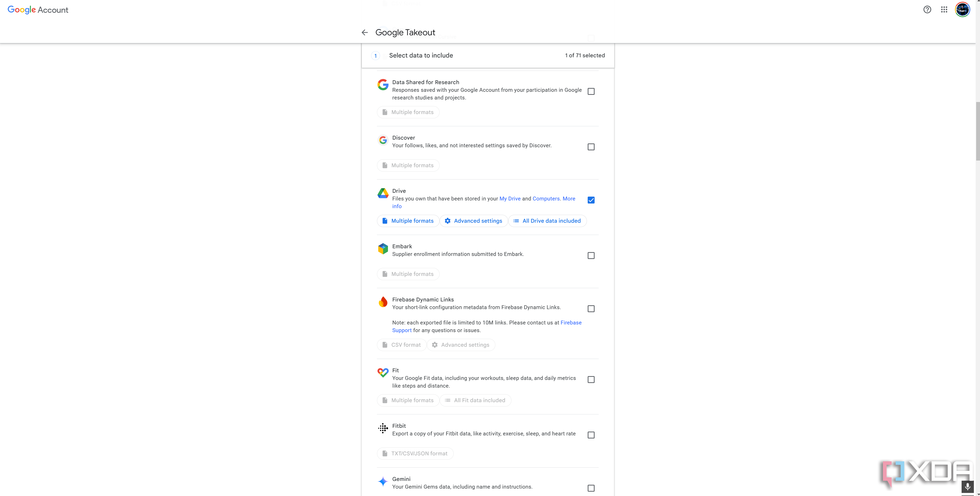Click Multiple formats under Fit
The height and width of the screenshot is (496, 980).
408,401
